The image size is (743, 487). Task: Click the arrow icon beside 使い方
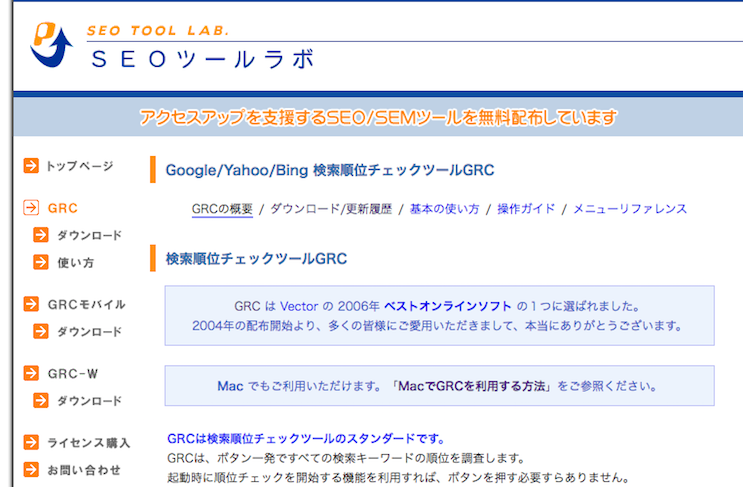(x=41, y=262)
